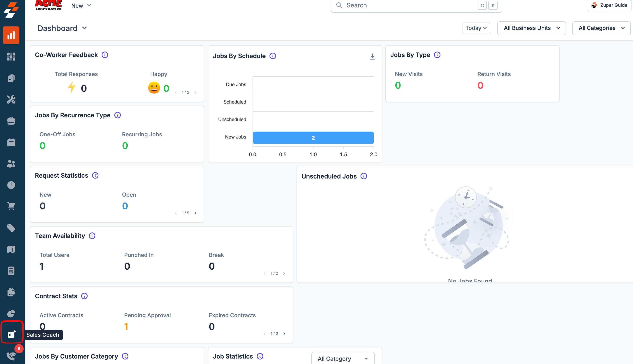This screenshot has height=364, width=633.
Task: Open the price tag sidebar icon
Action: (11, 228)
